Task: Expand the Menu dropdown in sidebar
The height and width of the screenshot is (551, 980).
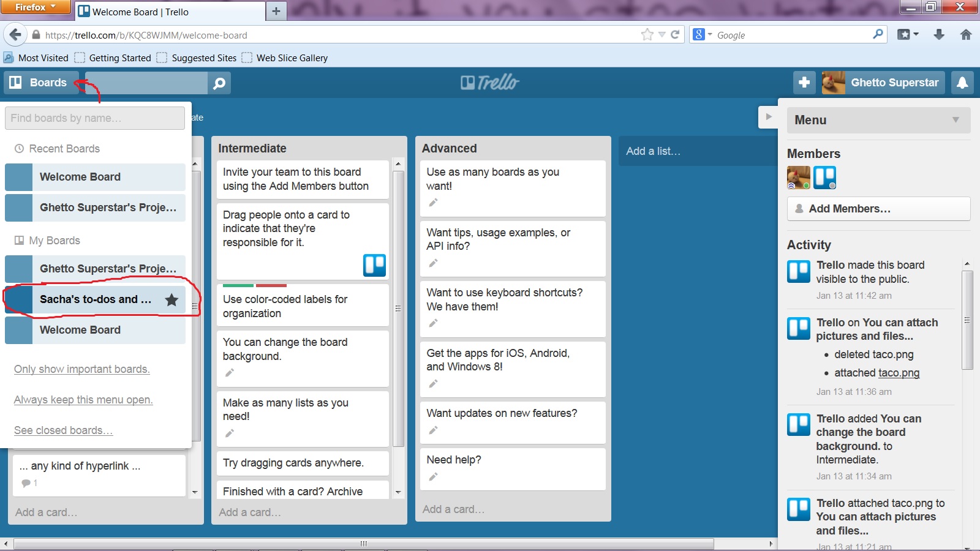Action: (878, 120)
